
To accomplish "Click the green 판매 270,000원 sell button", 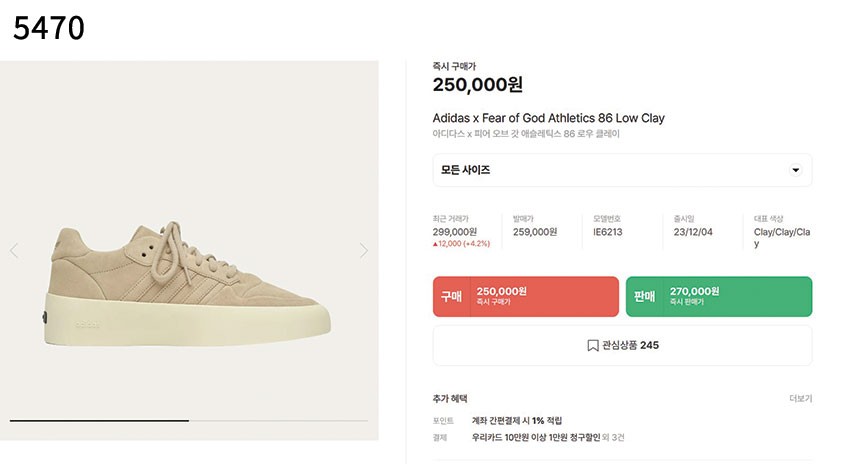I will [718, 296].
